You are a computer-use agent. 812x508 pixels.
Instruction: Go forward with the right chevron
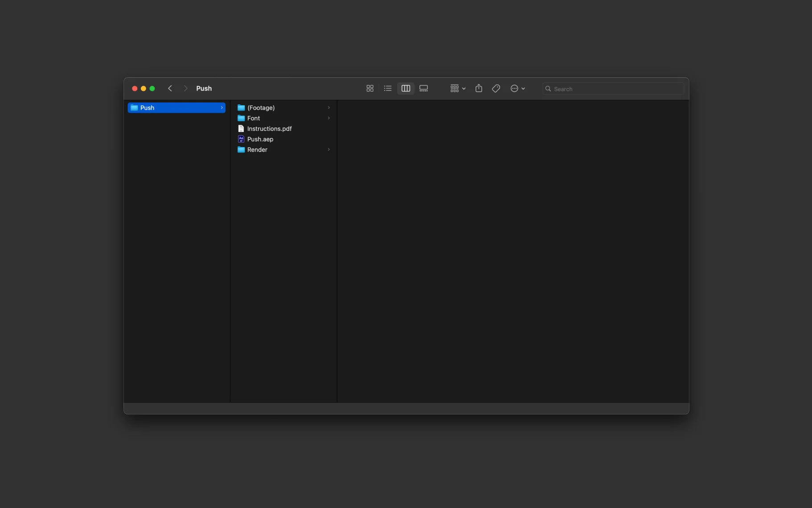[x=185, y=88]
